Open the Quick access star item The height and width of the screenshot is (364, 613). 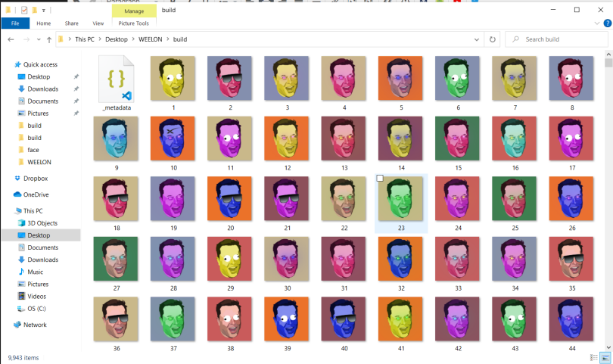(x=36, y=64)
